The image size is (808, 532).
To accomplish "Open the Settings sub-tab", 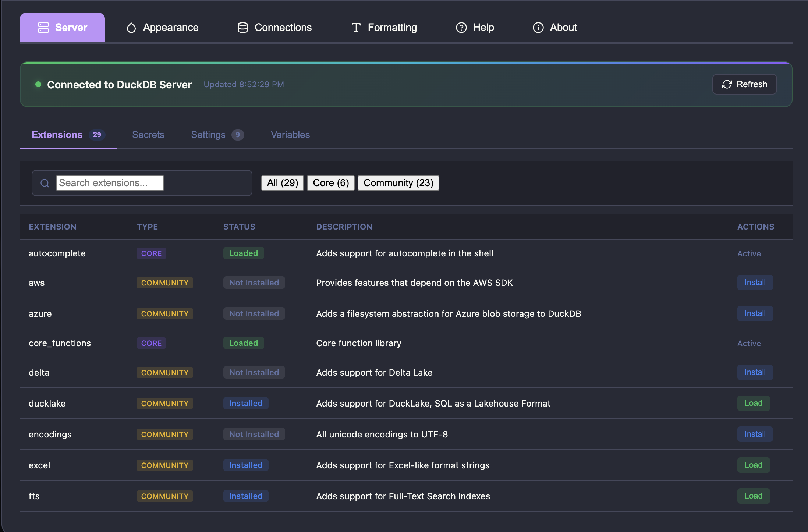I will coord(208,135).
